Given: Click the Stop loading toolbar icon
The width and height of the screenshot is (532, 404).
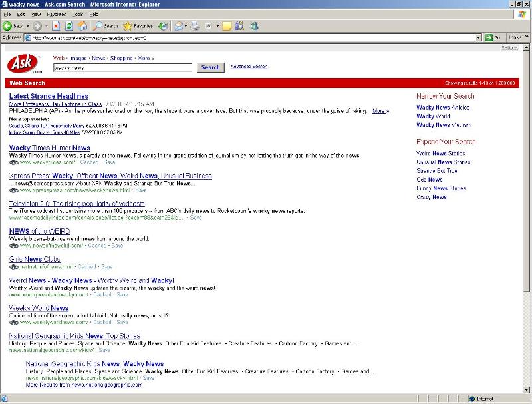Looking at the screenshot, I should pos(57,26).
